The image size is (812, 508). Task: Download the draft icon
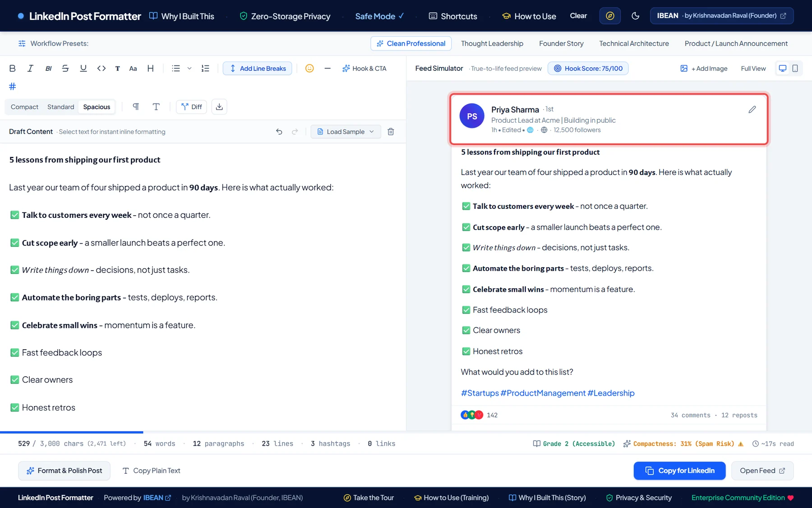(x=219, y=107)
